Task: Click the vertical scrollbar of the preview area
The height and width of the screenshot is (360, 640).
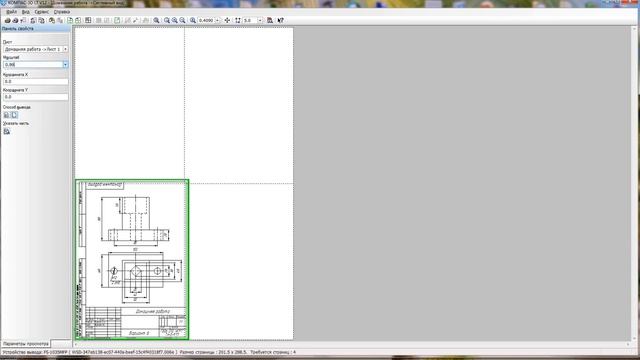Action: pos(635,183)
